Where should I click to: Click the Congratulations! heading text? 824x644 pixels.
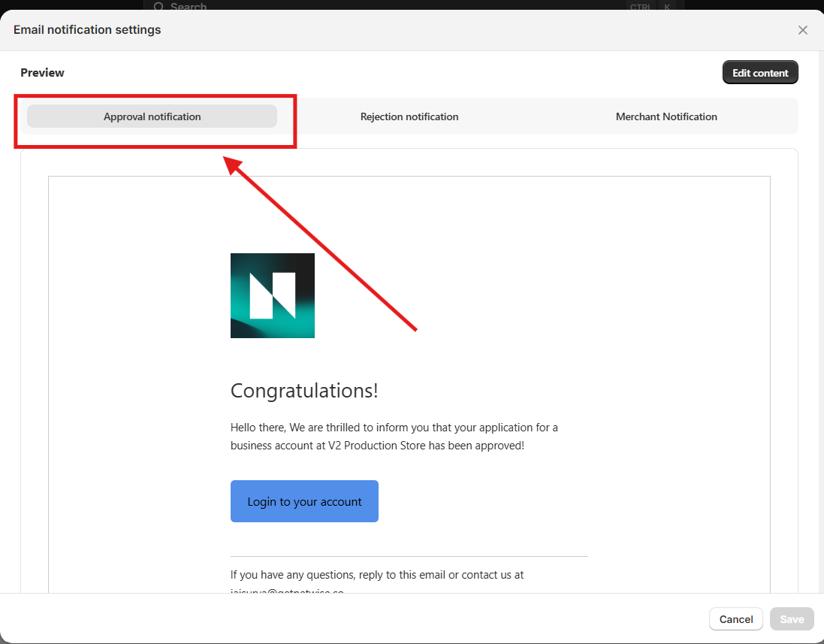pyautogui.click(x=304, y=391)
